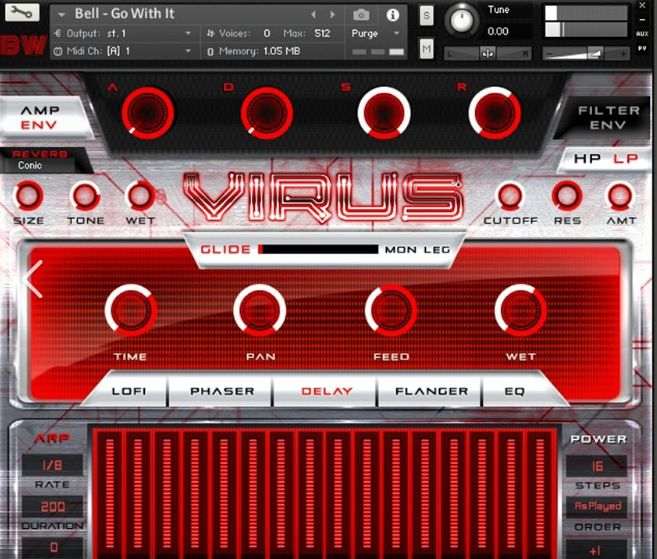Viewport: 657px width, 559px height.
Task: Open the Purge dropdown menu
Action: point(375,34)
